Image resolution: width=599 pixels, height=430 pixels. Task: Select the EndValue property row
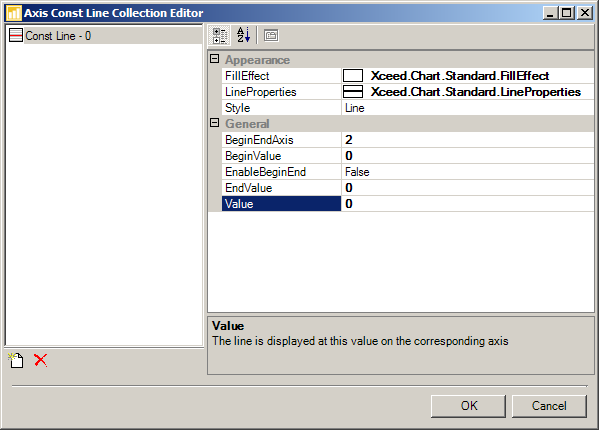pos(408,188)
